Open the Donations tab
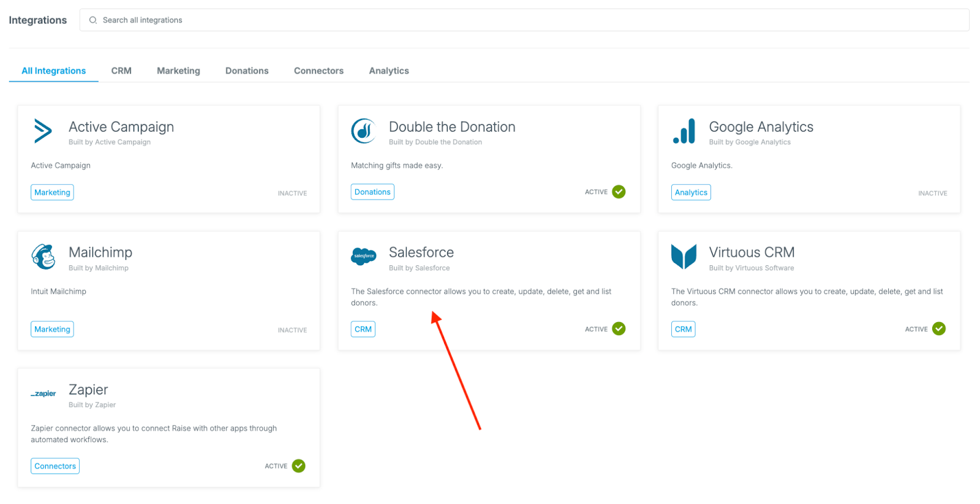The image size is (980, 504). click(247, 71)
